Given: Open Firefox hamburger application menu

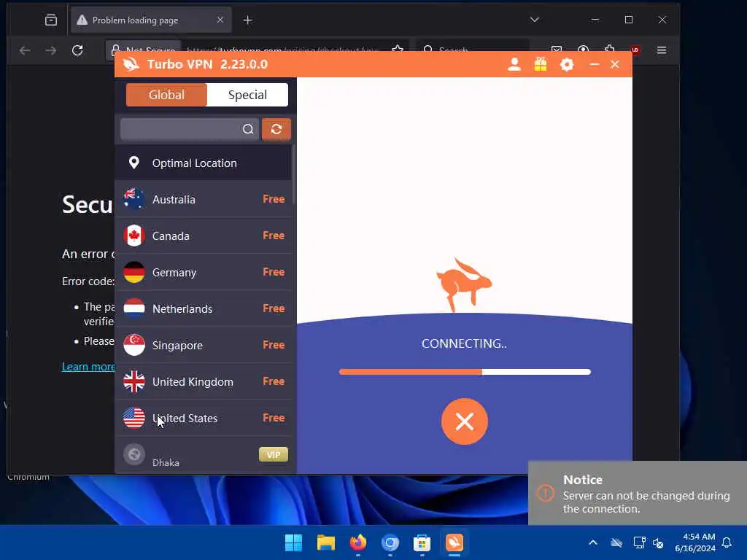Looking at the screenshot, I should pyautogui.click(x=662, y=50).
